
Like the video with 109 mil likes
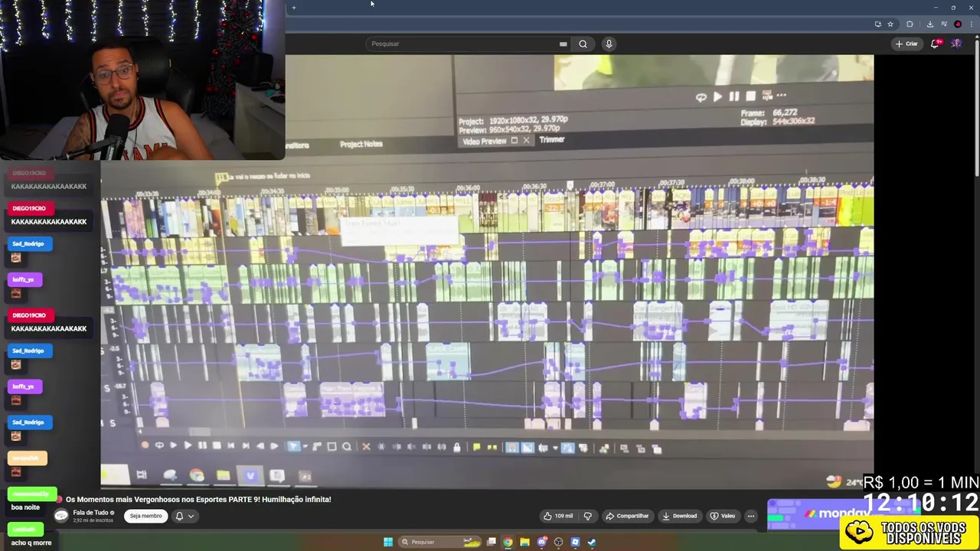pos(558,516)
